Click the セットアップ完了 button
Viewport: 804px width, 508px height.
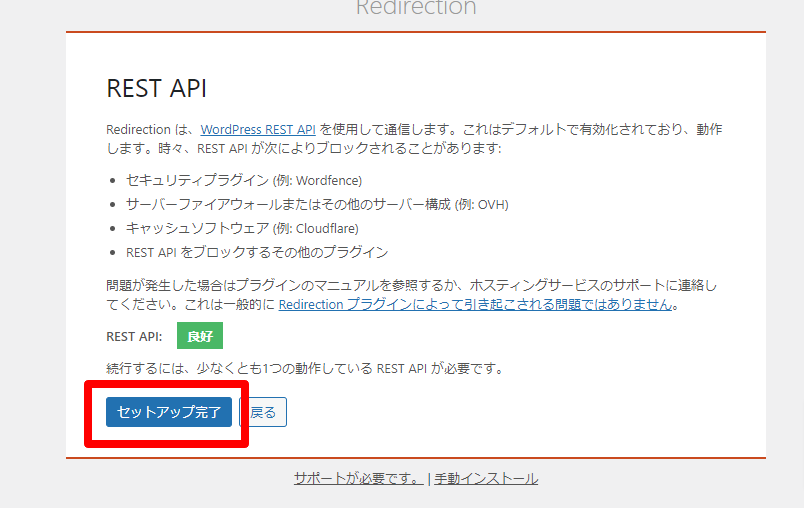coord(169,412)
